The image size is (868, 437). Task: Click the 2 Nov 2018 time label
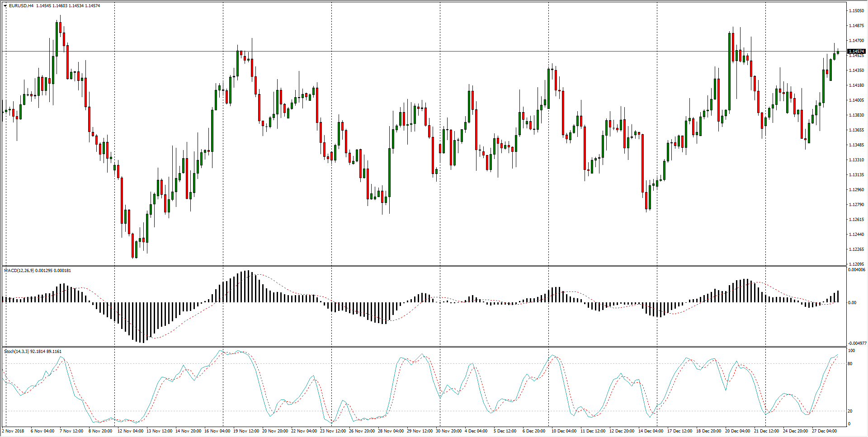tap(14, 431)
